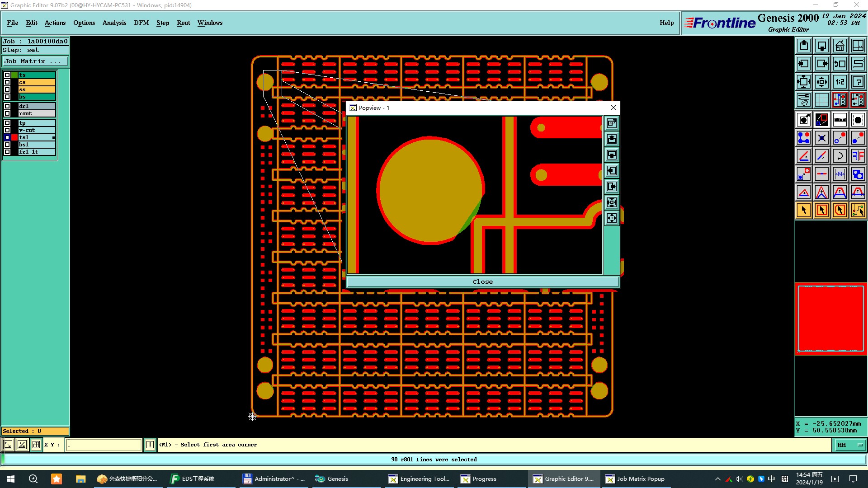Open the Job Matrix ... selector
868x488 pixels.
coord(35,61)
